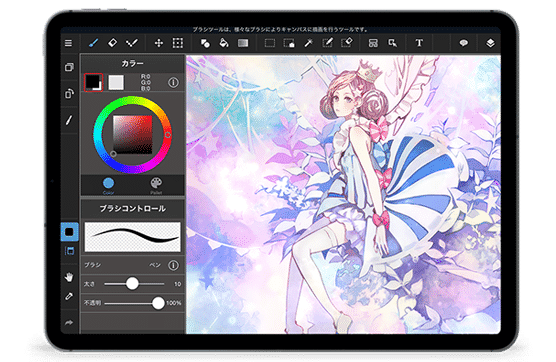Select the black foreground color swatch
Viewport: 556px width, 362px height.
coord(93,83)
